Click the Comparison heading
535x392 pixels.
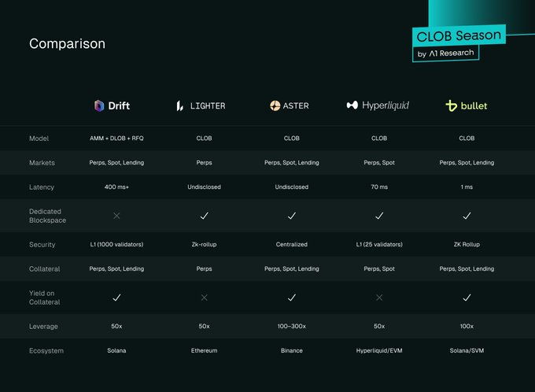[67, 44]
